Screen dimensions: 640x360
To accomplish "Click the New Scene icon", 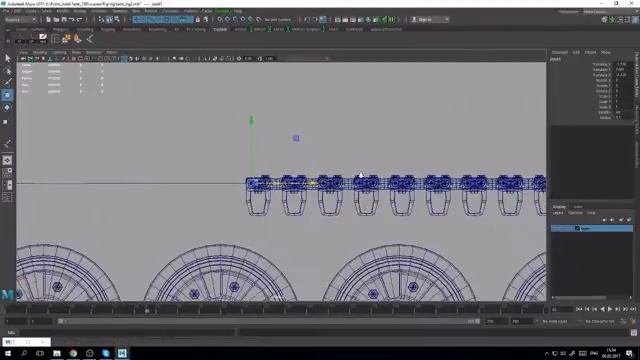I will pyautogui.click(x=49, y=20).
